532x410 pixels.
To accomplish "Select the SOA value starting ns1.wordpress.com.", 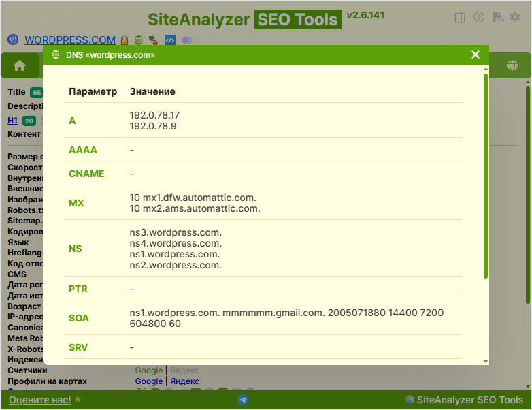I will click(x=286, y=318).
